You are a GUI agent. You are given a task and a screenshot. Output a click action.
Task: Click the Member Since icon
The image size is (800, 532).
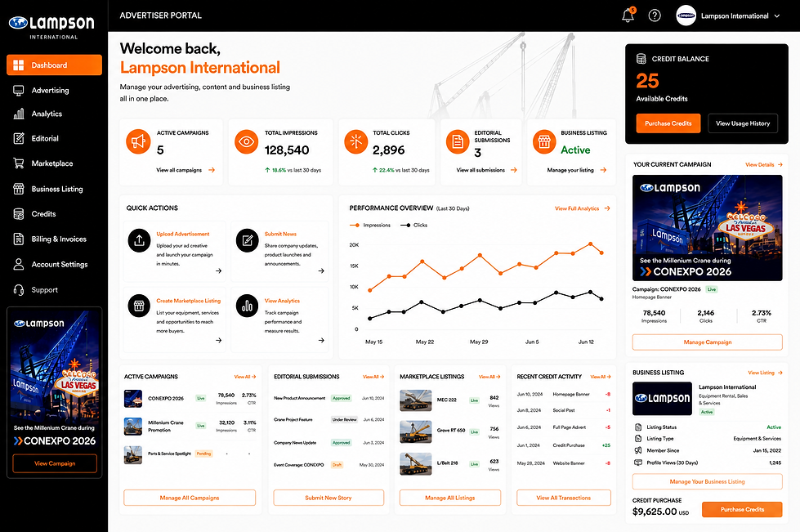tap(637, 450)
